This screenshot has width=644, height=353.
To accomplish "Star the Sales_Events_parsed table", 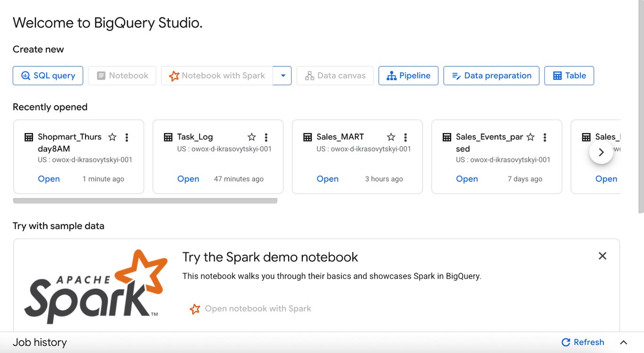I will (530, 137).
